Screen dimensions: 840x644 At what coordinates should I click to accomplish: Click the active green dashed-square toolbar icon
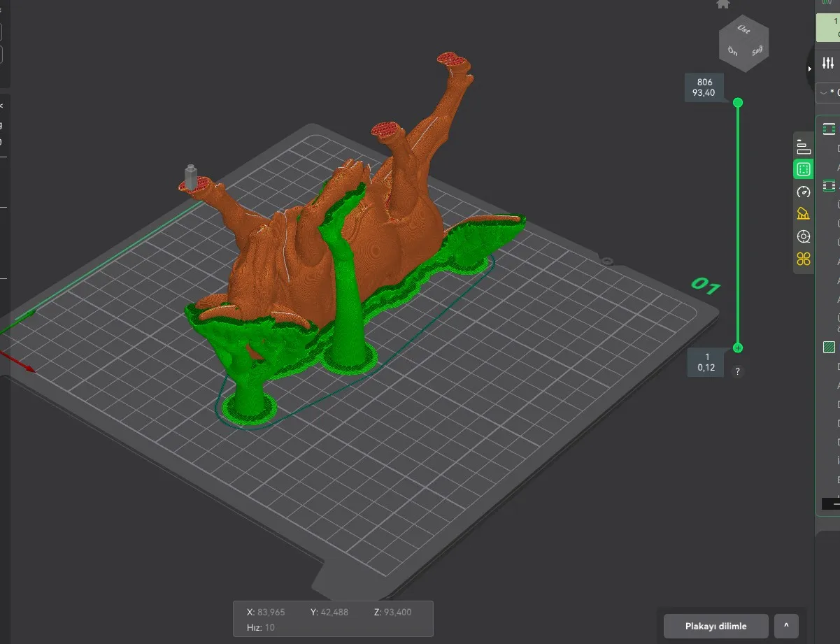(x=804, y=169)
